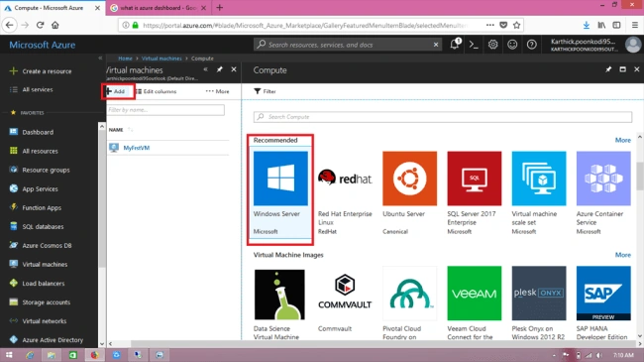
Task: Click Create a resource
Action: click(41, 71)
